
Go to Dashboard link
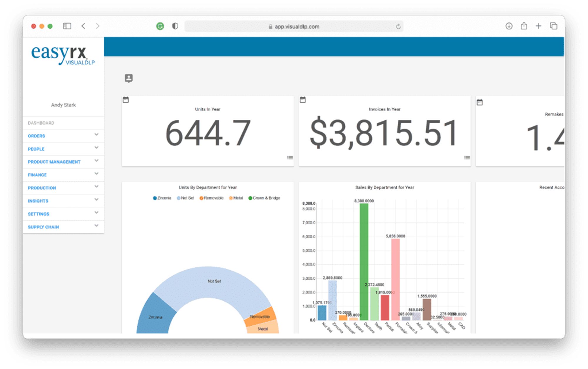tap(41, 123)
